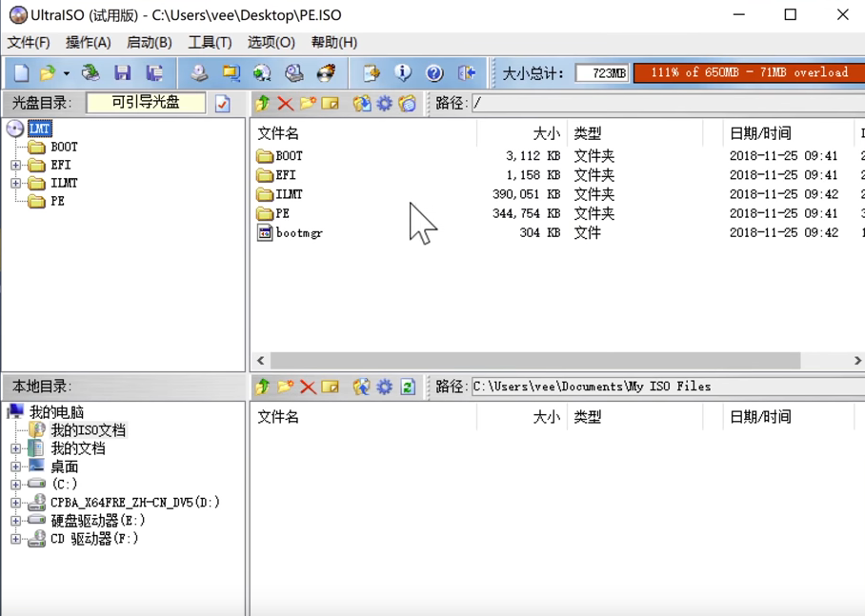Screen dimensions: 865x616
Task: Click the Open file folder icon
Action: [48, 72]
